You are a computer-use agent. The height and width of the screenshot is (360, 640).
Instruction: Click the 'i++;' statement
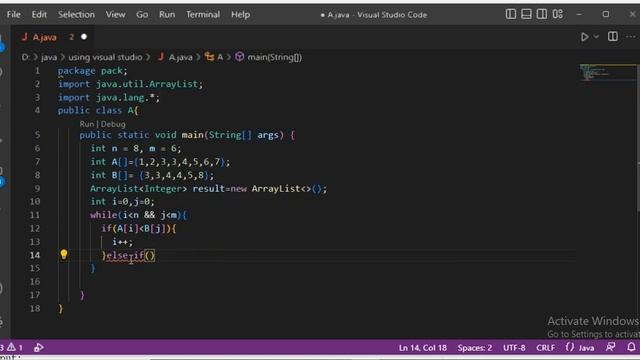[x=122, y=242]
